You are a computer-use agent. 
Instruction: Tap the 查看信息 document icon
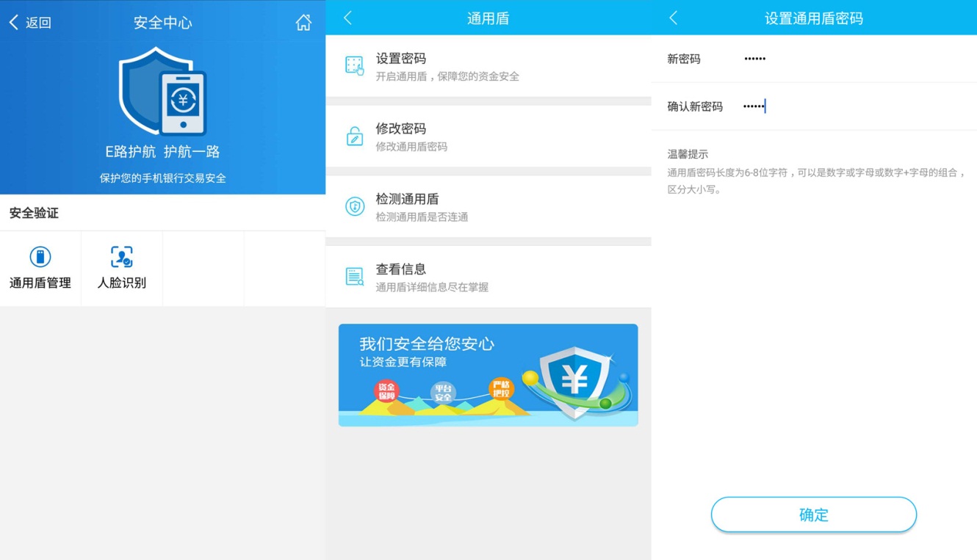[x=355, y=277]
